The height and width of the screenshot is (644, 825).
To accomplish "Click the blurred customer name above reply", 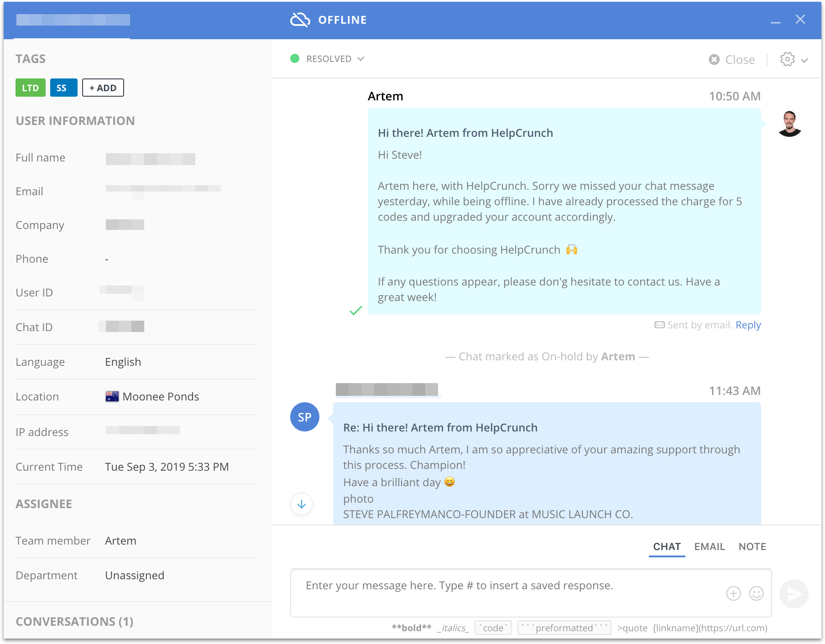I will coord(387,390).
